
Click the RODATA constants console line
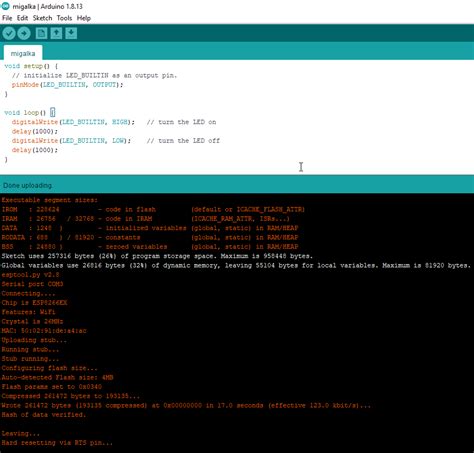coord(150,237)
